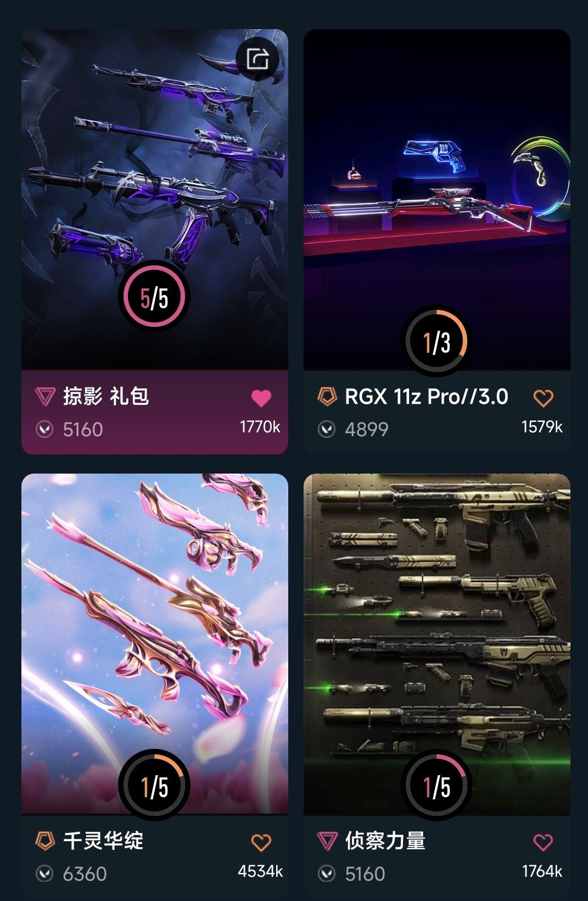This screenshot has height=901, width=588.
Task: Like the 侦察力量 bundle heart icon
Action: click(x=544, y=842)
